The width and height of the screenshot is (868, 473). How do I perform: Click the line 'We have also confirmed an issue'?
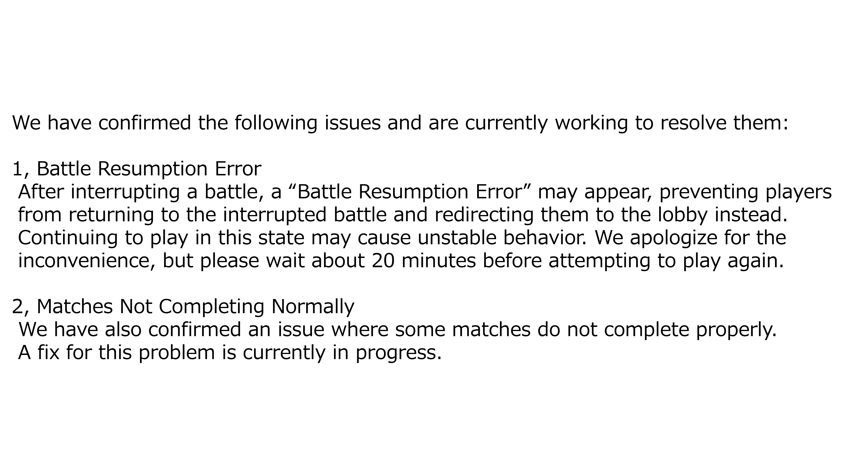click(397, 329)
